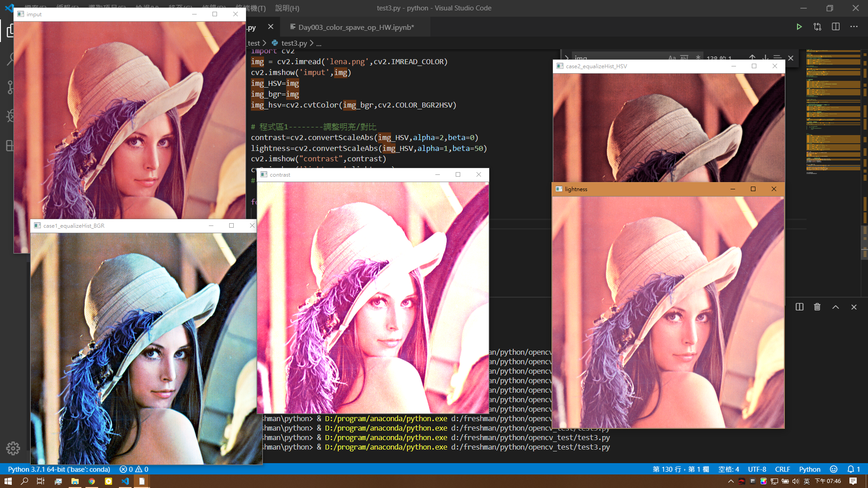Split the editor to the right
Image resolution: width=868 pixels, height=488 pixels.
pos(835,27)
